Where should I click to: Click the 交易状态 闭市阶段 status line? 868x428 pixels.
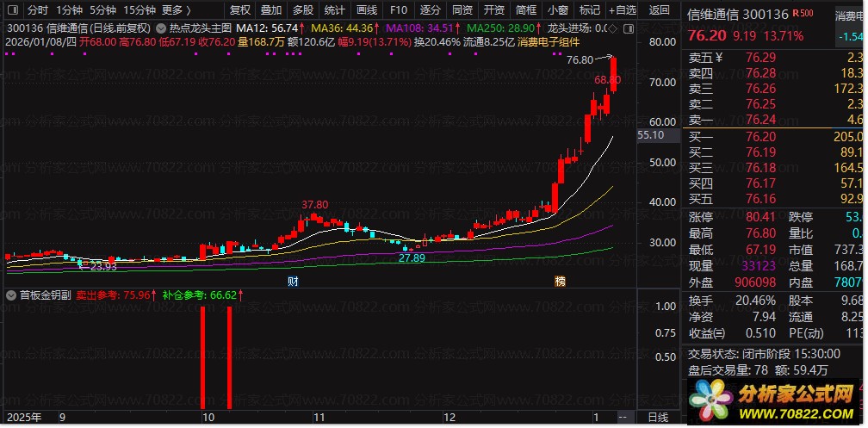(x=764, y=354)
